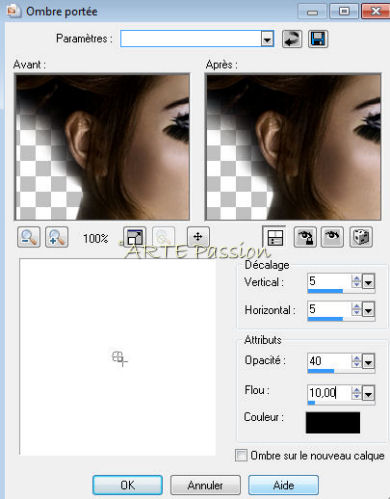Click the Avant preview image
This screenshot has height=499, width=390.
[x=102, y=147]
